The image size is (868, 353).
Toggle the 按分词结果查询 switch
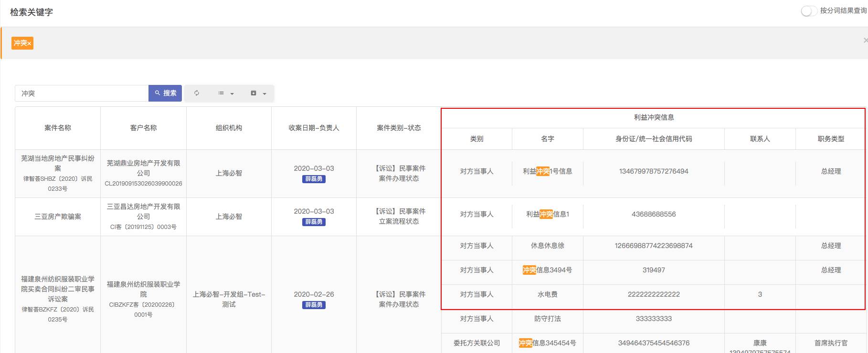[x=808, y=11]
